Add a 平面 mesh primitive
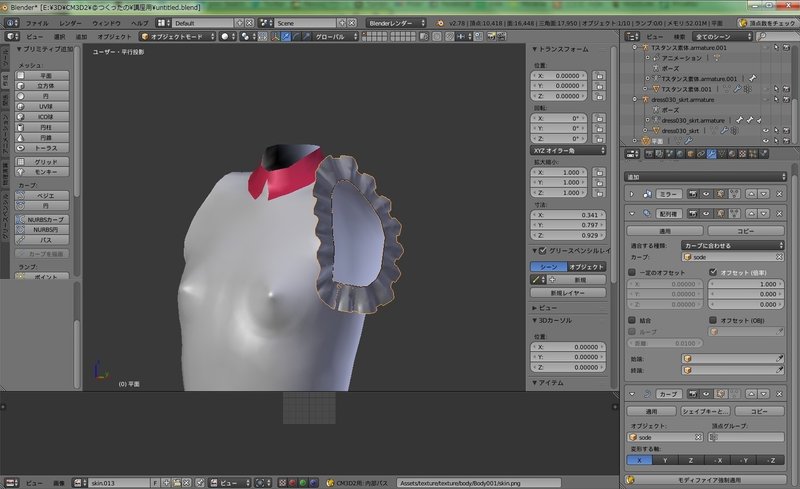 pyautogui.click(x=42, y=76)
